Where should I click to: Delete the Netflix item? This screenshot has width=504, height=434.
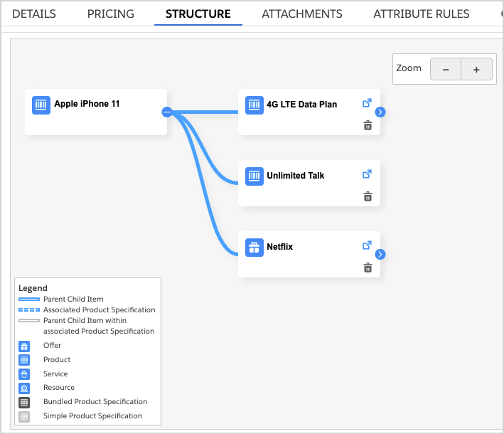pyautogui.click(x=368, y=268)
